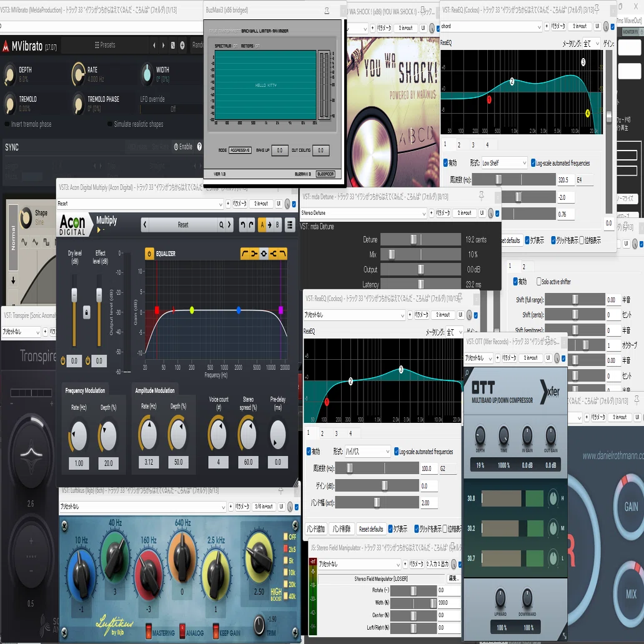Select A state in Acon Multiply A/B
Viewport: 644px width, 644px height.
pyautogui.click(x=262, y=225)
